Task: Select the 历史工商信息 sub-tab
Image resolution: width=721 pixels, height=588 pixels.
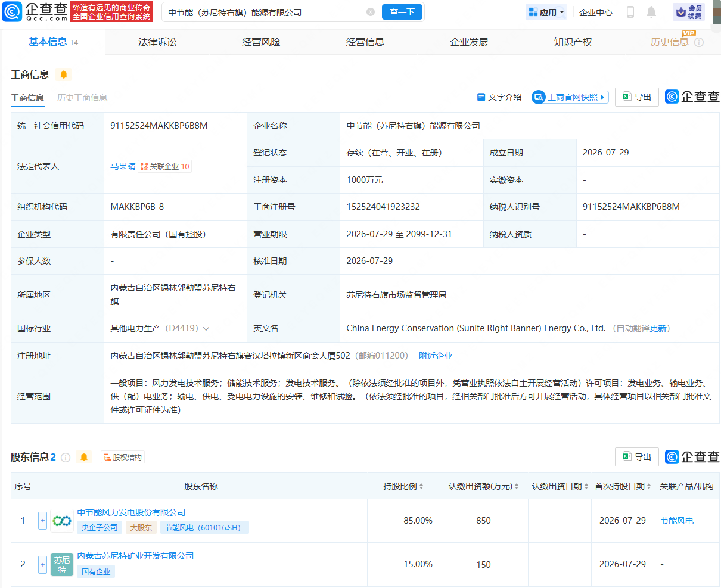Action: coord(82,98)
